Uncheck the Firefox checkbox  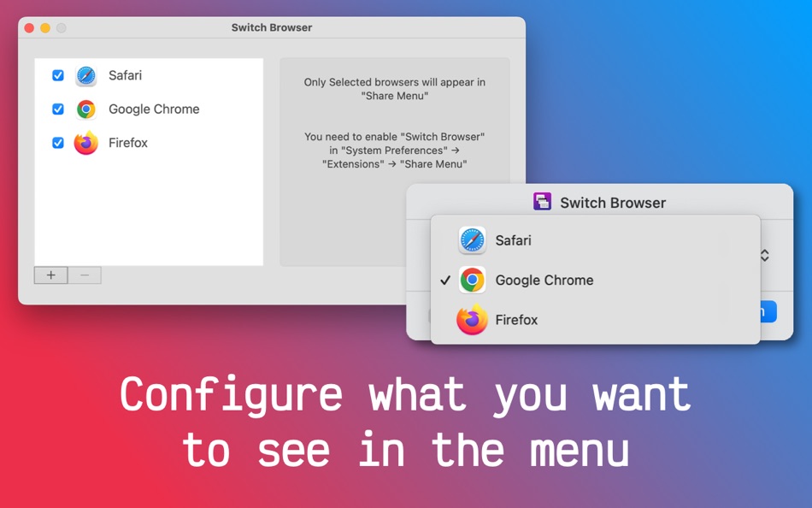point(58,143)
